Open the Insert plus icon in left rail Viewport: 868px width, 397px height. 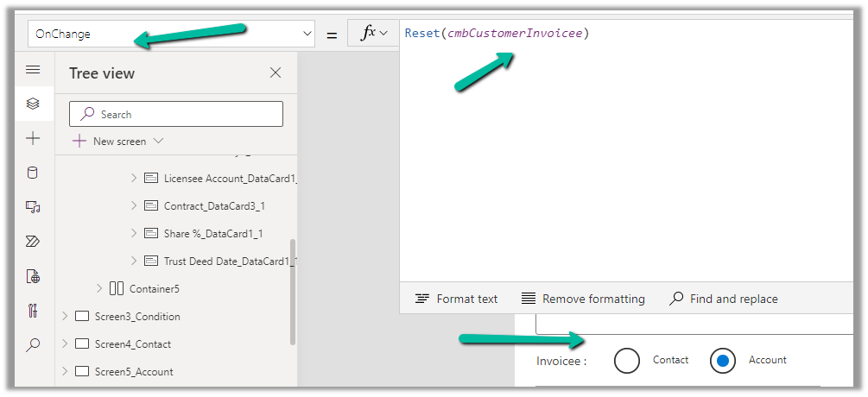33,138
